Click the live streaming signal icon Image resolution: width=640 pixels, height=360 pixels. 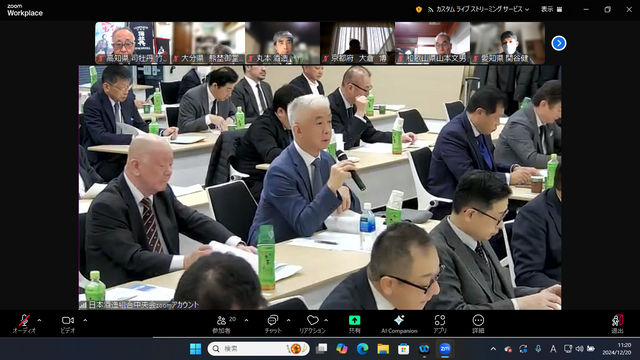pos(430,9)
